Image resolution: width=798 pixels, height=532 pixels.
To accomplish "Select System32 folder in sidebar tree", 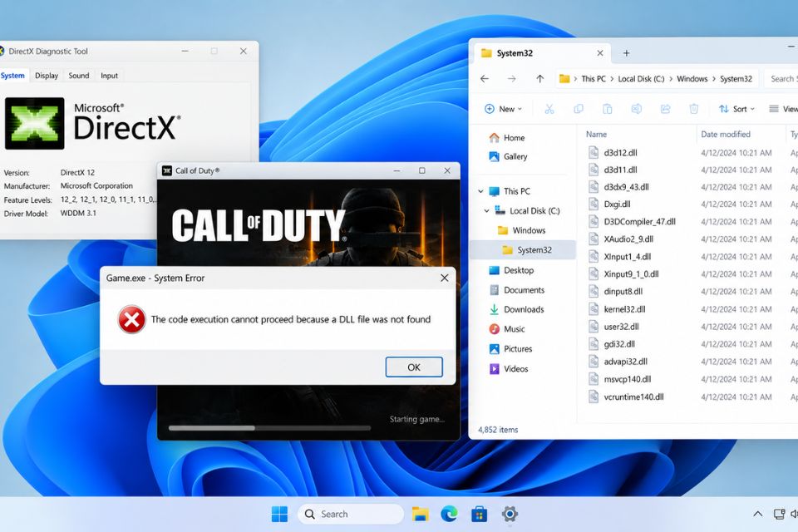I will click(523, 250).
